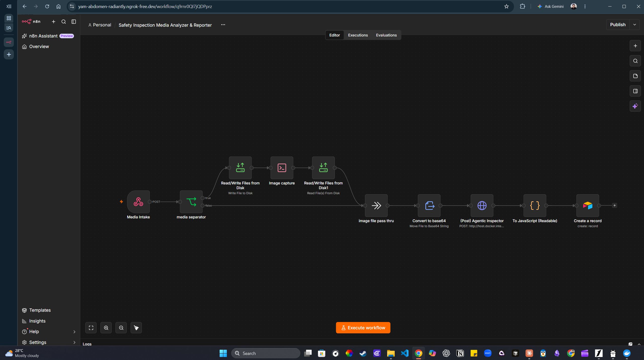Switch to the Evaluations tab
This screenshot has height=360, width=644.
(386, 35)
